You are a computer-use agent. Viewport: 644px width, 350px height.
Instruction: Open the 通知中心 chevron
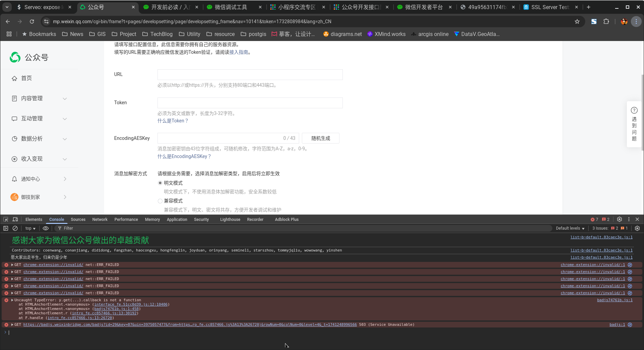(x=65, y=179)
